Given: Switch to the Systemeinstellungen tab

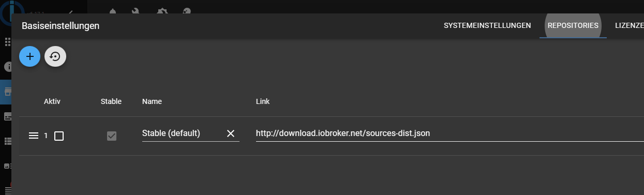Looking at the screenshot, I should tap(487, 25).
